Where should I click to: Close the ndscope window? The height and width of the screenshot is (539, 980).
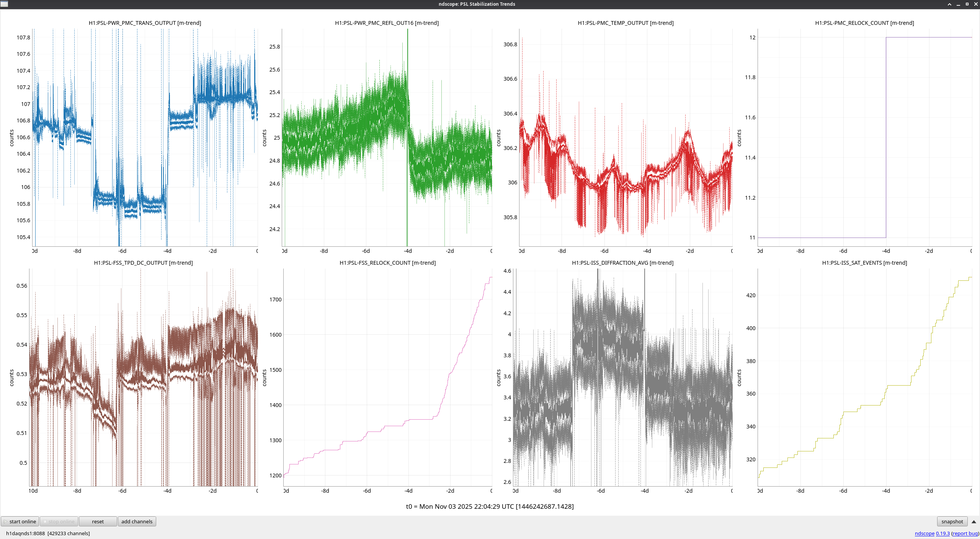(976, 4)
